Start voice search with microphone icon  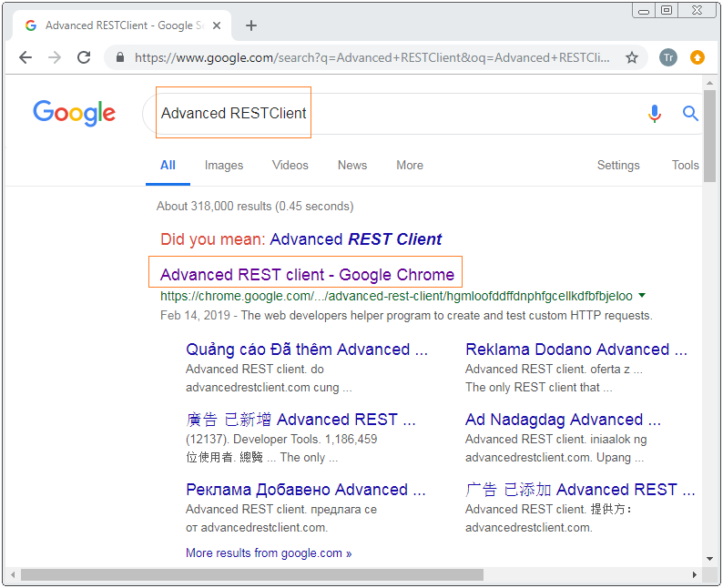click(x=655, y=113)
